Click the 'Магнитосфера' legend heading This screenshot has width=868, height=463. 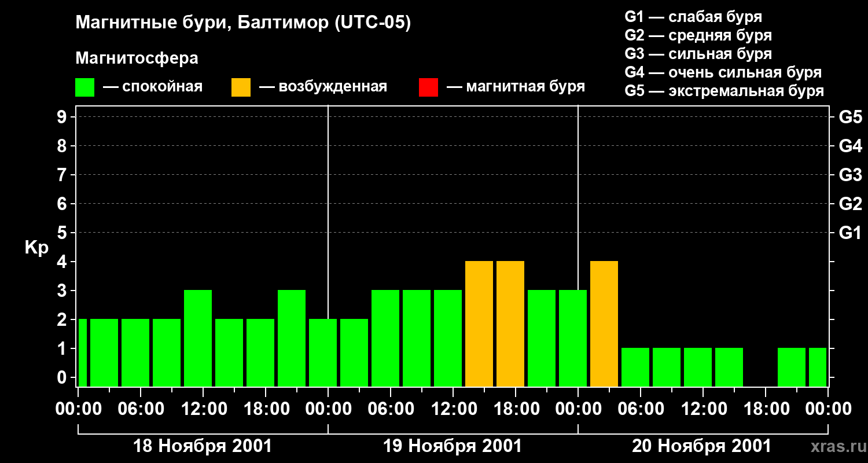pyautogui.click(x=137, y=58)
